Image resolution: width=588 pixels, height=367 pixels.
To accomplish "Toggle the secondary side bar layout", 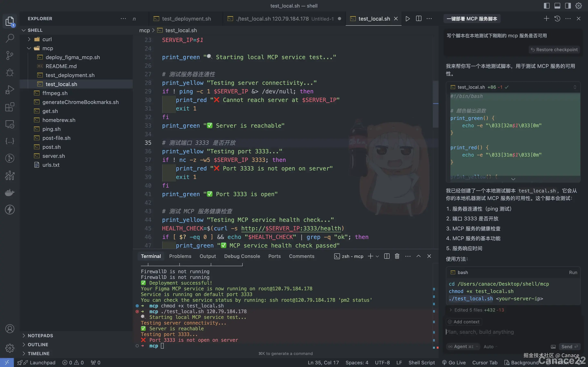I will [x=568, y=6].
